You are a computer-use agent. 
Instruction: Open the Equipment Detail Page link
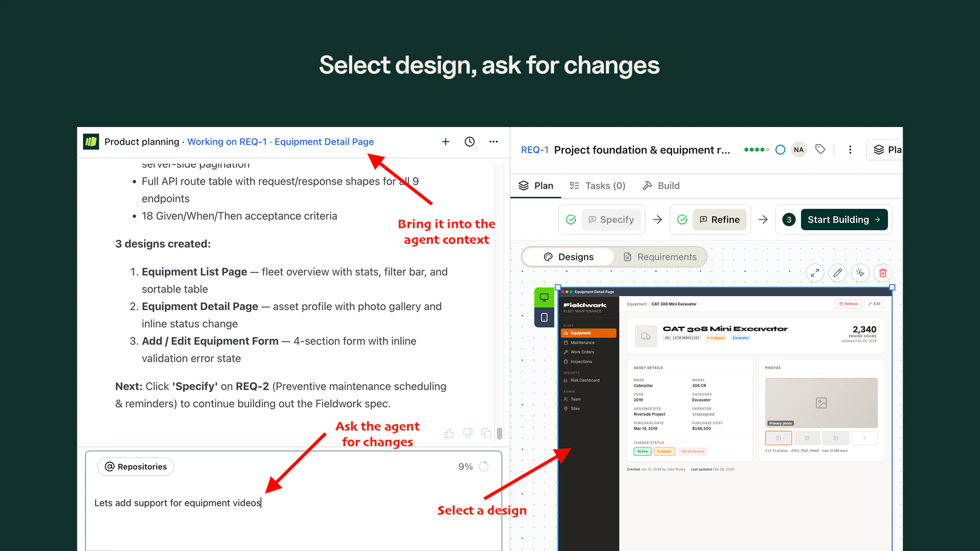click(324, 142)
